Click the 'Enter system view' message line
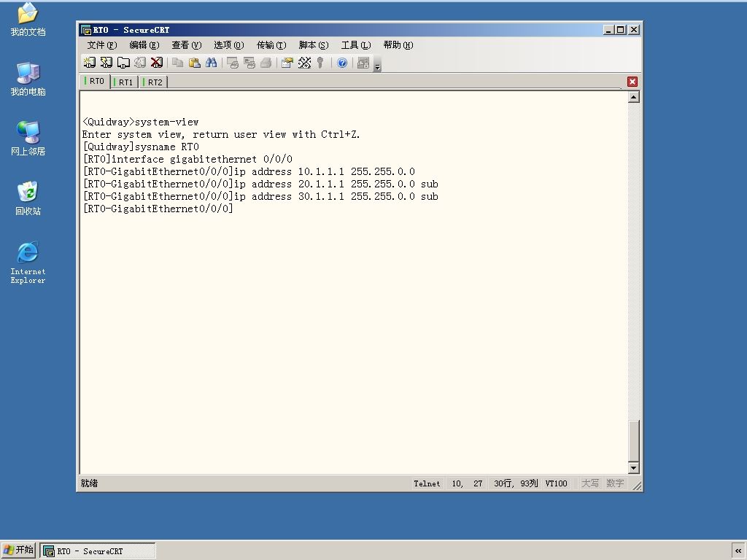Viewport: 747px width, 560px height. tap(221, 134)
